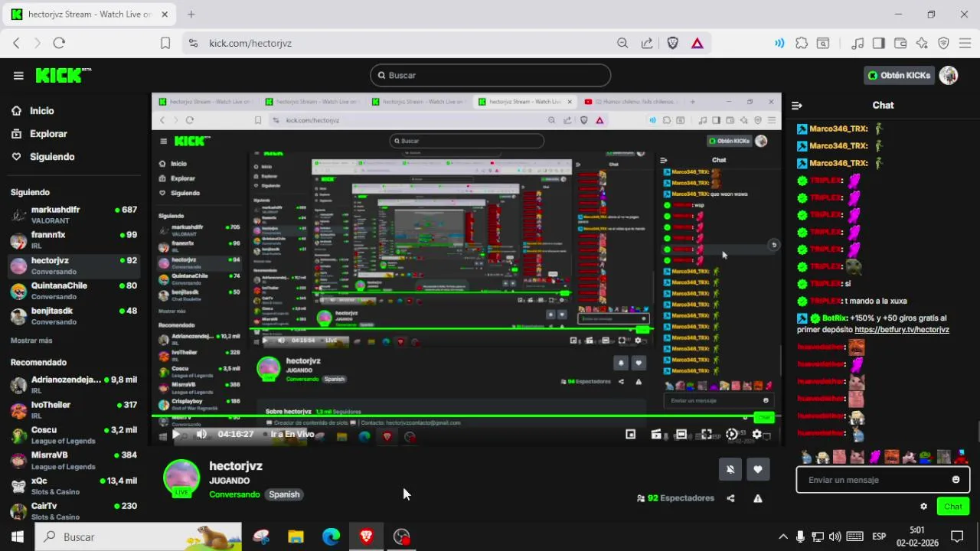Toggle stream notifications bell off
Image resolution: width=980 pixels, height=551 pixels.
pyautogui.click(x=730, y=469)
